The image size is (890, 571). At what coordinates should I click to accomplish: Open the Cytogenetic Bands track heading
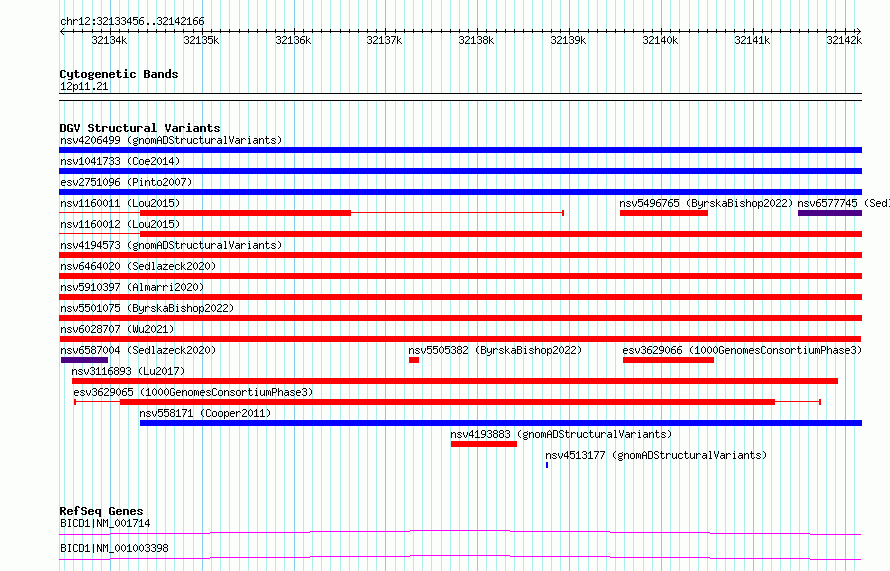(x=119, y=74)
